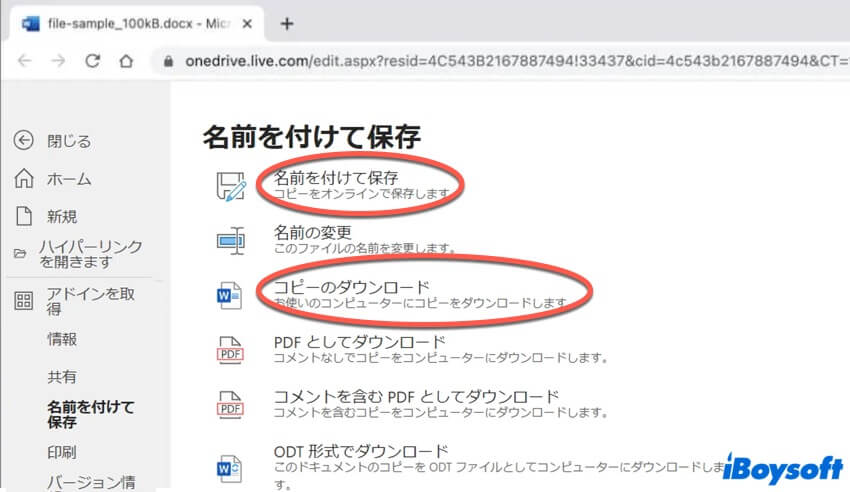This screenshot has height=492, width=850.
Task: Click the save-with-pencil icon for 名前を付けて保存
Action: tap(231, 186)
